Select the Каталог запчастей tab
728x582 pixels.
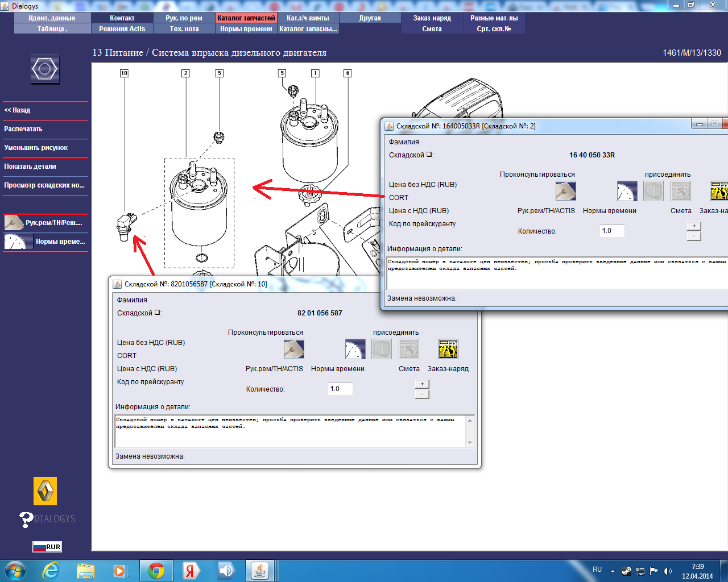click(x=246, y=18)
